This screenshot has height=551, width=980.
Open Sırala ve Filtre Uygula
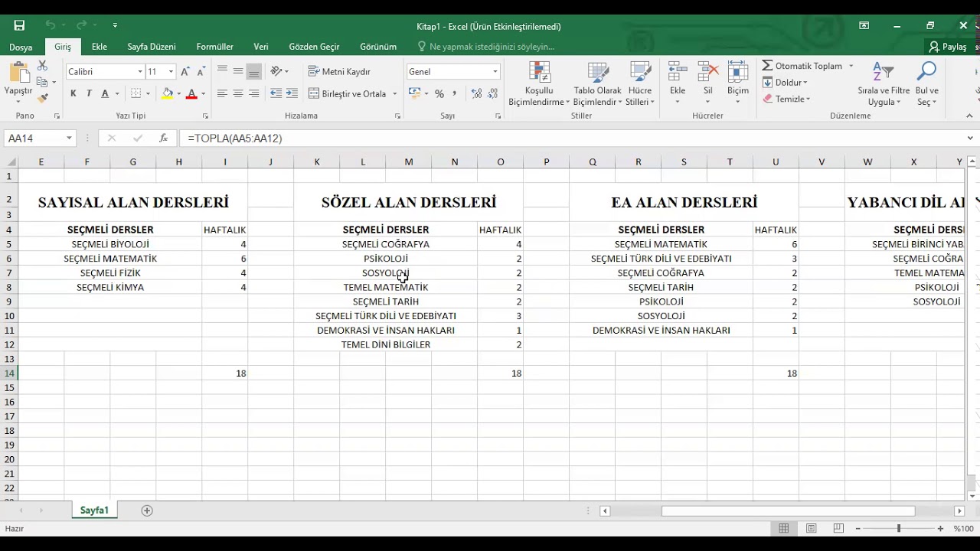coord(884,83)
